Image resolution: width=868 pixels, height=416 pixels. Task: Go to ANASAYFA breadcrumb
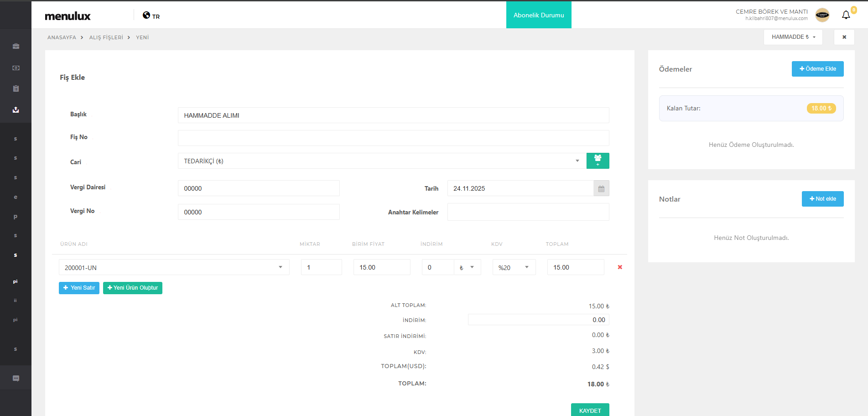tap(62, 37)
